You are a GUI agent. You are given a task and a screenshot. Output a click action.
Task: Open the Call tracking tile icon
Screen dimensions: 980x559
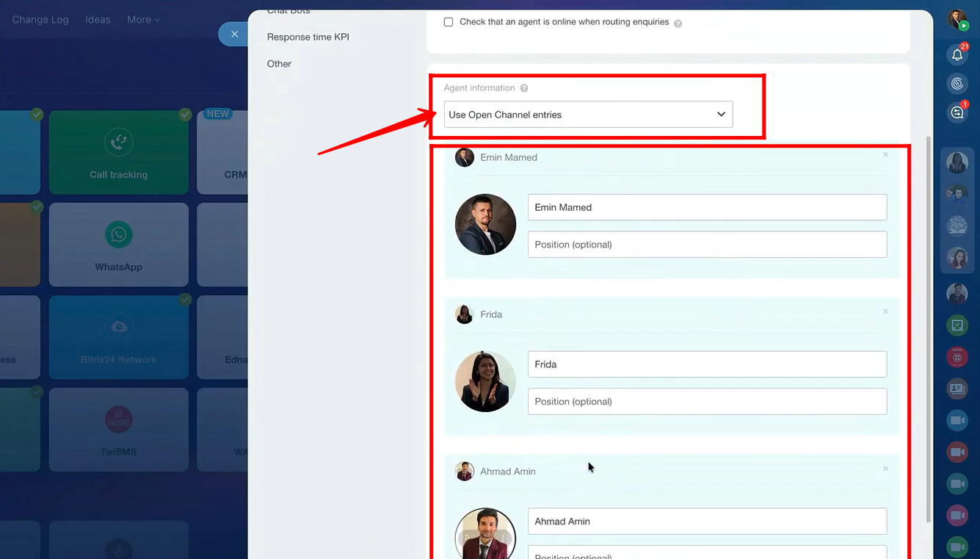point(118,142)
